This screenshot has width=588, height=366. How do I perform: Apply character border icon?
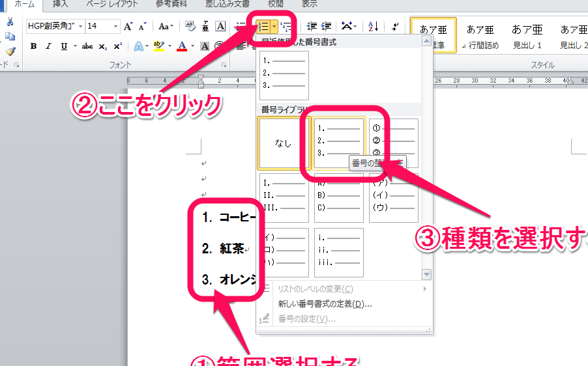(220, 26)
